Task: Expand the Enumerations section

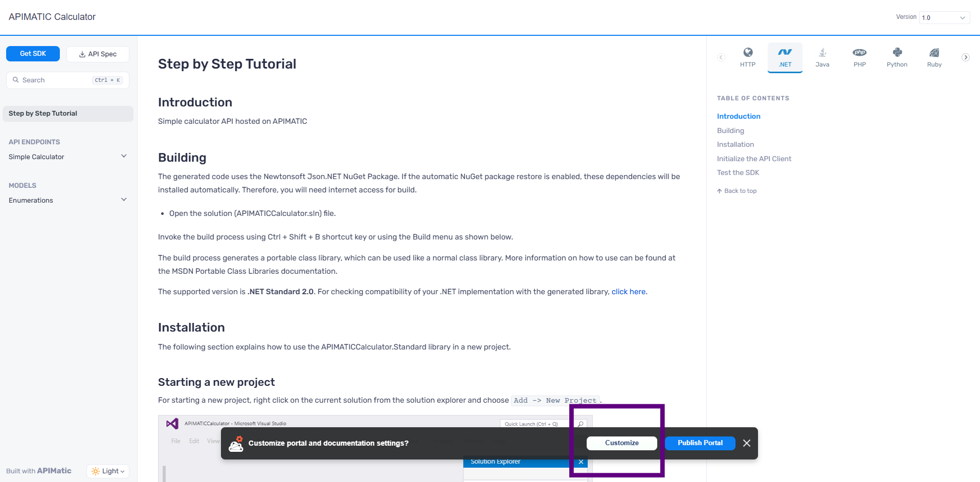Action: [68, 200]
